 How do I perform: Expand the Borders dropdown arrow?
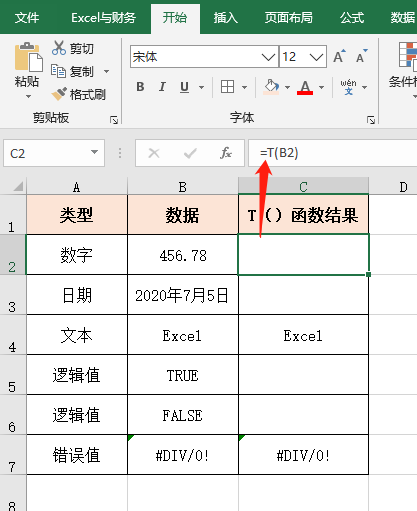244,87
